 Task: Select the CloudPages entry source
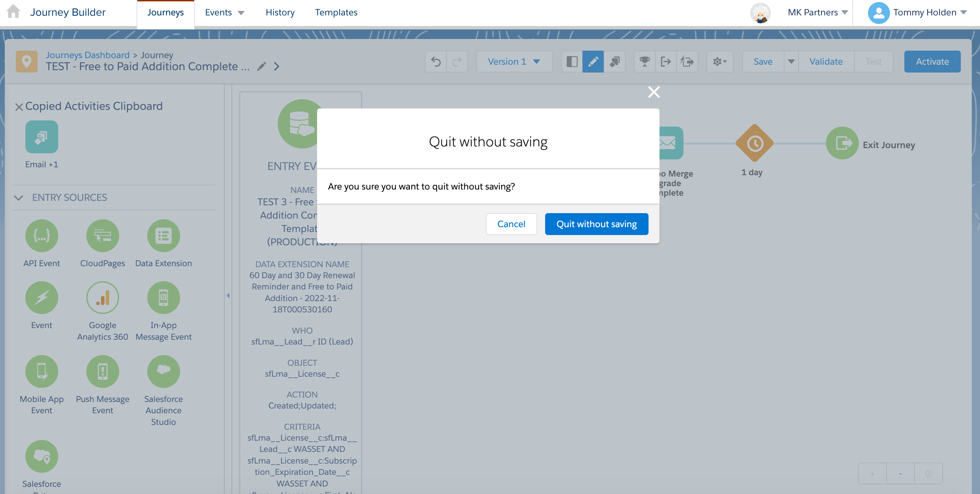coord(102,244)
